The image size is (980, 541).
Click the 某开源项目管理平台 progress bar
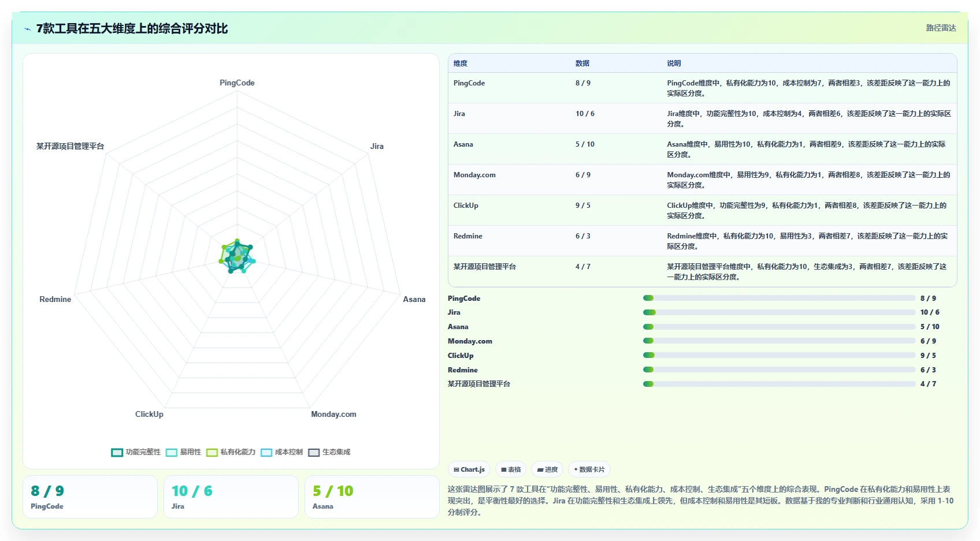779,383
